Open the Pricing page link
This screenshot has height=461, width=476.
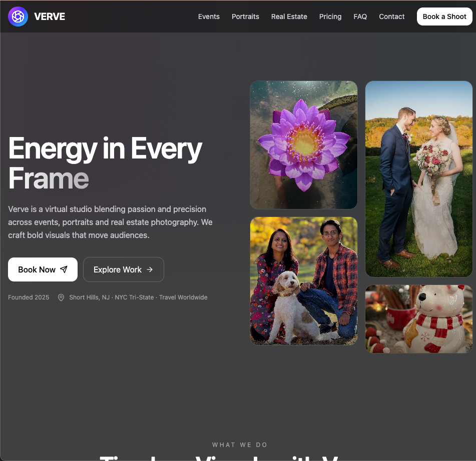(330, 16)
